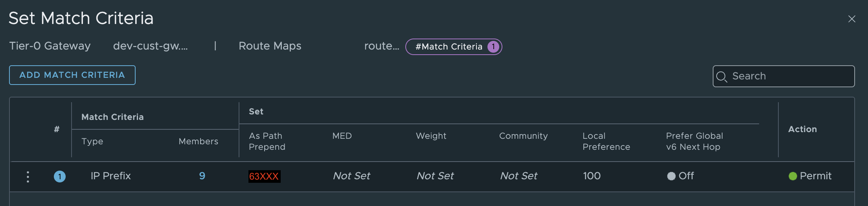This screenshot has width=868, height=206.
Task: Open the three-dot row actions menu
Action: tap(28, 177)
